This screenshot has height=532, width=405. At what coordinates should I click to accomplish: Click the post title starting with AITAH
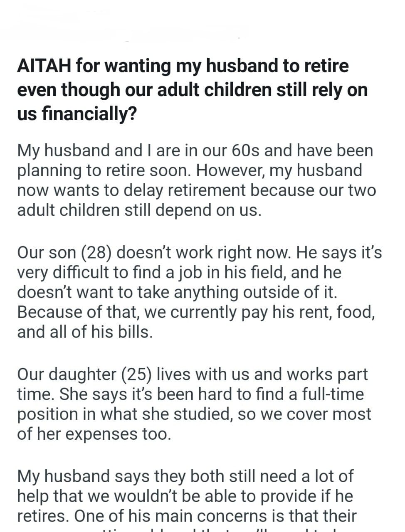tap(192, 89)
